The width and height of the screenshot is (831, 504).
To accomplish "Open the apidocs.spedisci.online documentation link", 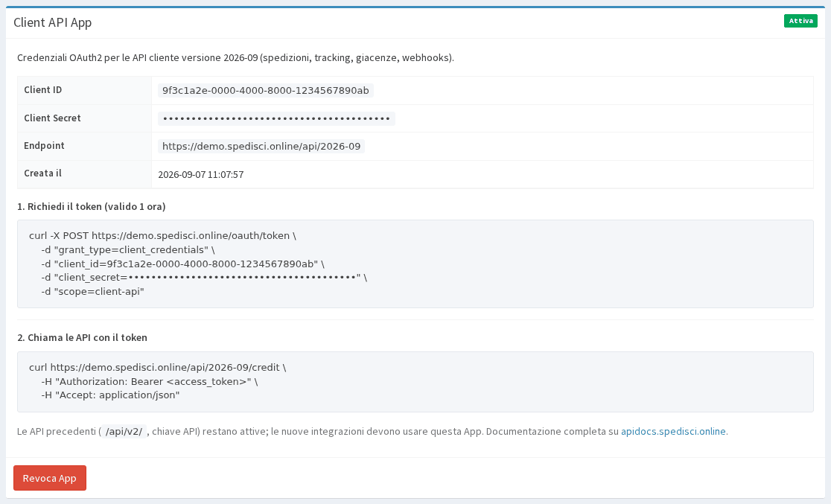I will coord(673,431).
